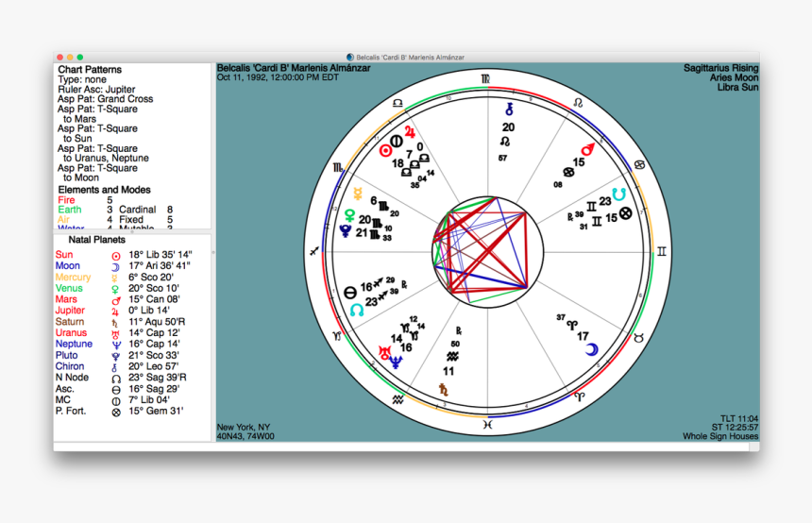Viewport: 812px width, 523px height.
Task: Click the Gemini sign glyph on the wheel rim
Action: point(661,252)
